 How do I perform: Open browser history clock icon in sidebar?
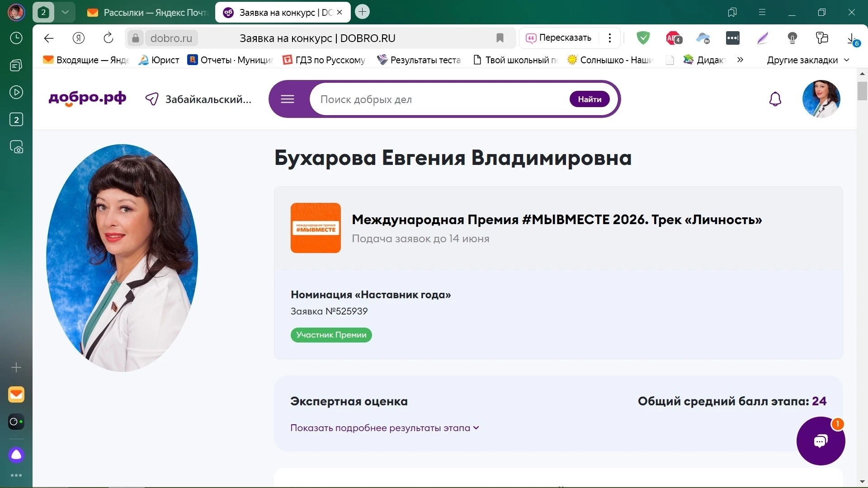point(16,38)
